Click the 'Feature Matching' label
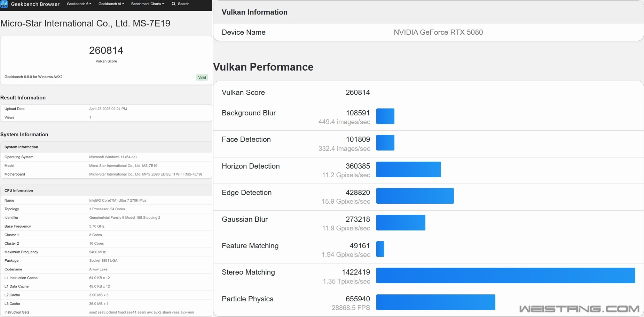The height and width of the screenshot is (317, 644). point(250,246)
